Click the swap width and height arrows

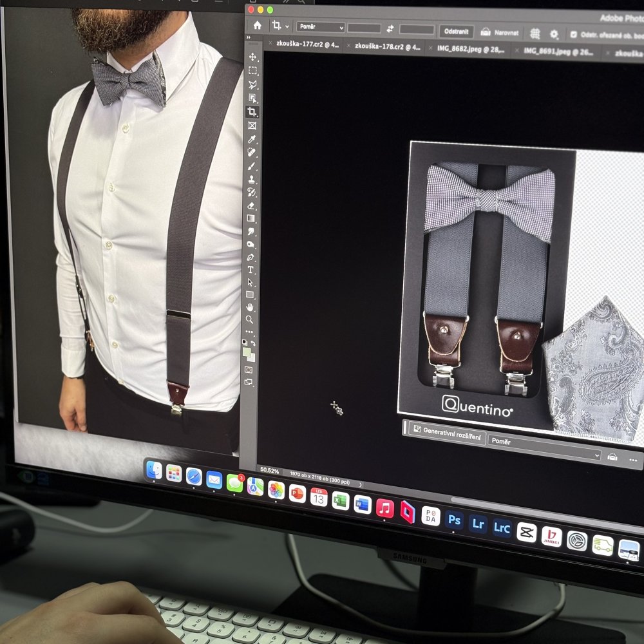point(390,29)
